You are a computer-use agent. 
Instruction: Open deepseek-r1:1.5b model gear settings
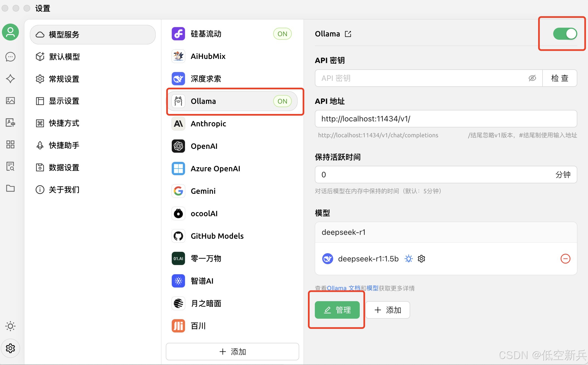click(421, 259)
